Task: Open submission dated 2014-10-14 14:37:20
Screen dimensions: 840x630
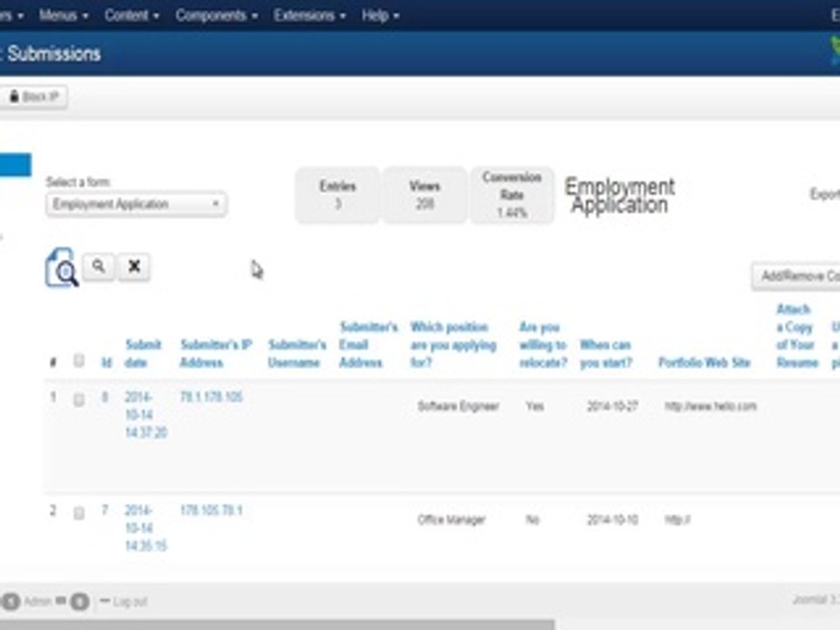Action: click(146, 415)
